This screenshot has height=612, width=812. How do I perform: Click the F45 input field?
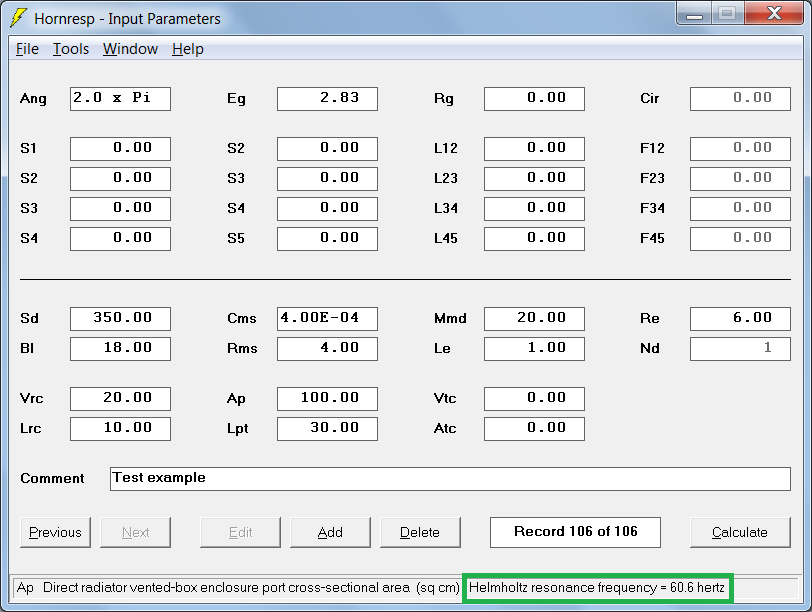(741, 239)
